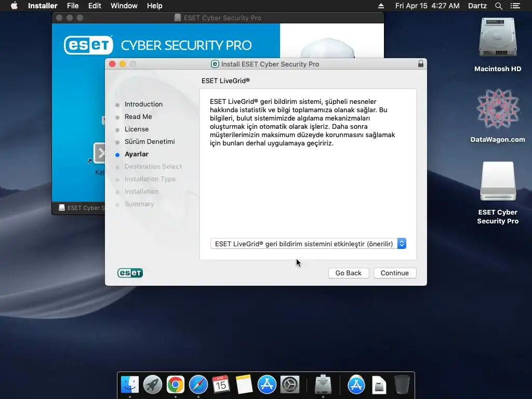
Task: Open App Store icon beside Trash in Dock
Action: (356, 385)
